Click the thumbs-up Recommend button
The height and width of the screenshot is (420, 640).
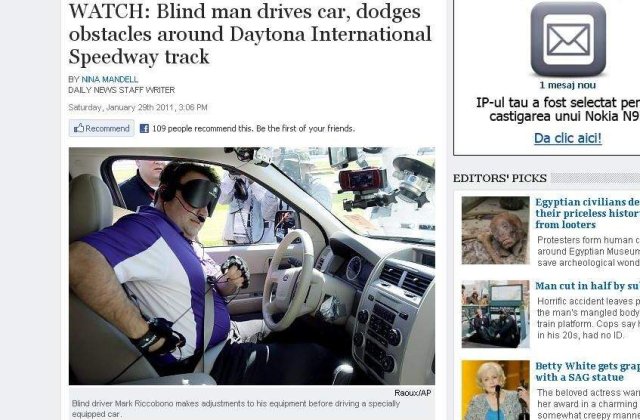click(102, 128)
